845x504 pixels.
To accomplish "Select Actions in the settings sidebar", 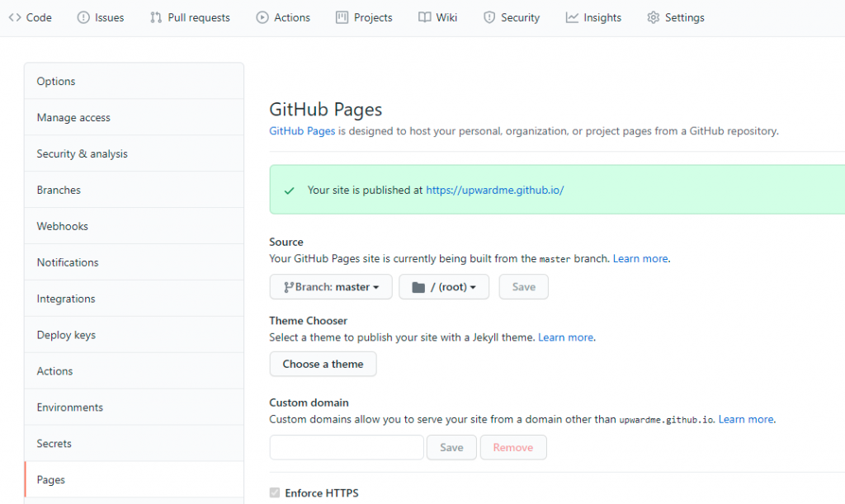I will point(135,371).
